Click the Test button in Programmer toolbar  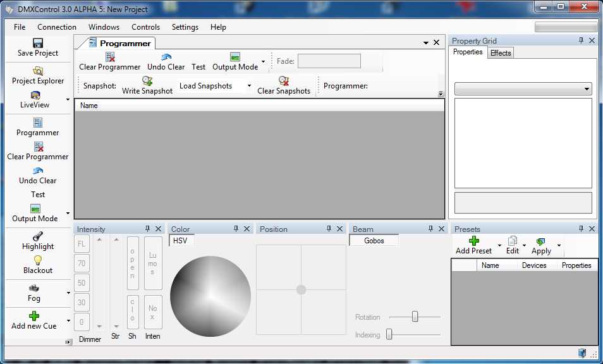coord(198,66)
